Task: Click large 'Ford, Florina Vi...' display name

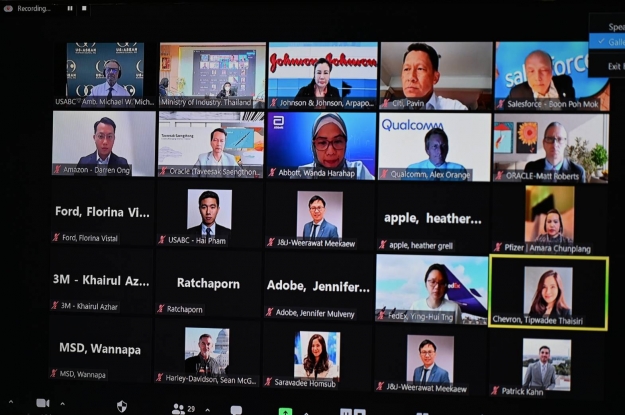Action: pyautogui.click(x=102, y=212)
